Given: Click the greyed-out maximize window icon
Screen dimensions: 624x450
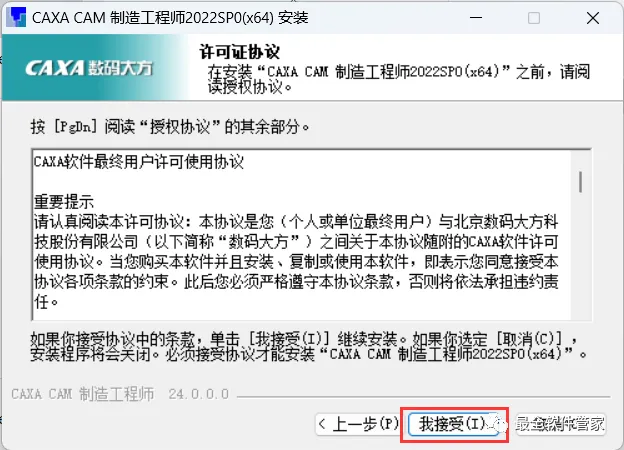Looking at the screenshot, I should 534,18.
